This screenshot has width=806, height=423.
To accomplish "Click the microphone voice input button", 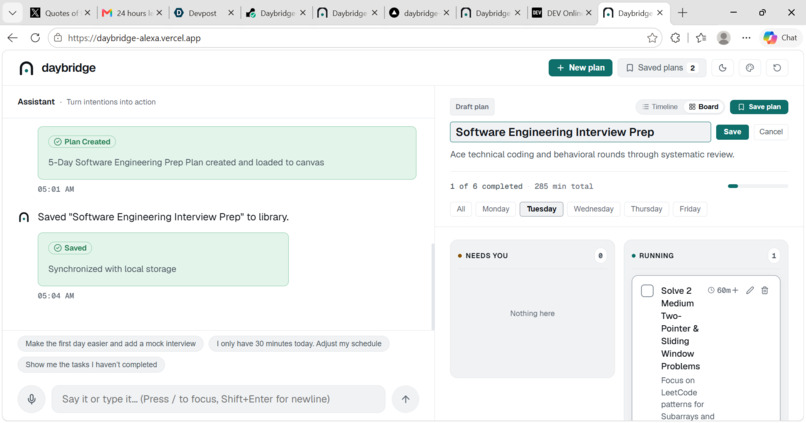I will (32, 399).
